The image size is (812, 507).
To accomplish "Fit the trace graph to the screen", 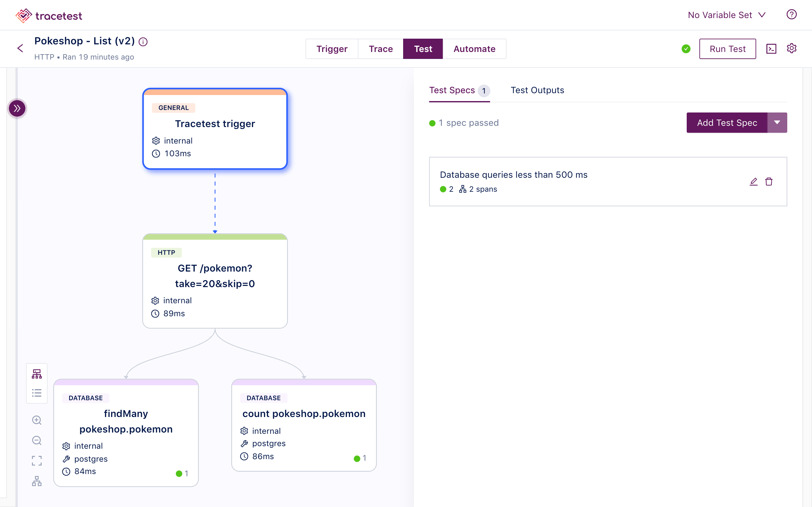I will pyautogui.click(x=36, y=461).
